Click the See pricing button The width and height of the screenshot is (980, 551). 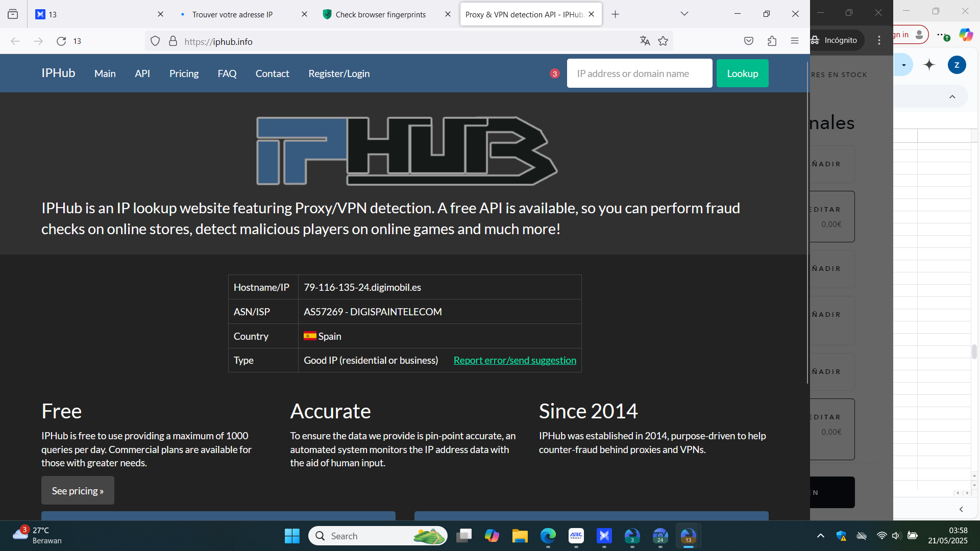coord(78,491)
